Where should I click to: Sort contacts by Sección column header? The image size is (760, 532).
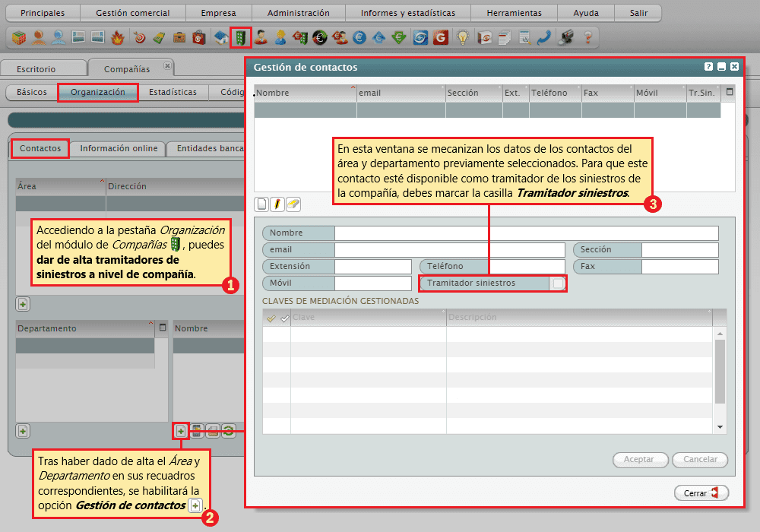(x=473, y=93)
